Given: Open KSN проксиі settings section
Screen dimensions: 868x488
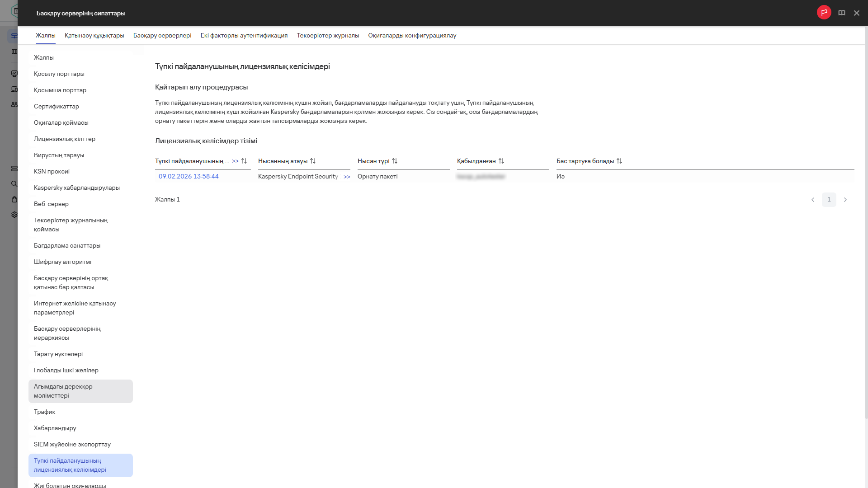Looking at the screenshot, I should (x=52, y=172).
